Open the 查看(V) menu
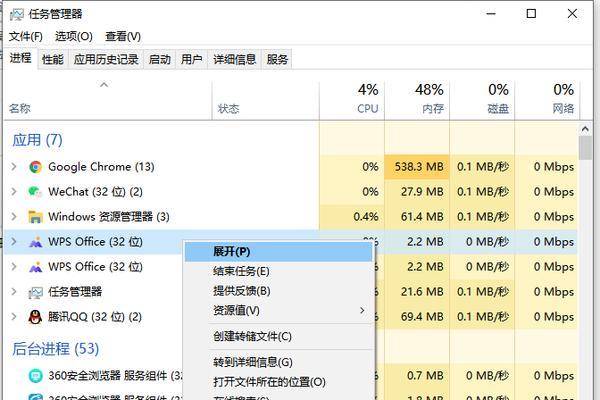This screenshot has width=600, height=400. pyautogui.click(x=123, y=37)
